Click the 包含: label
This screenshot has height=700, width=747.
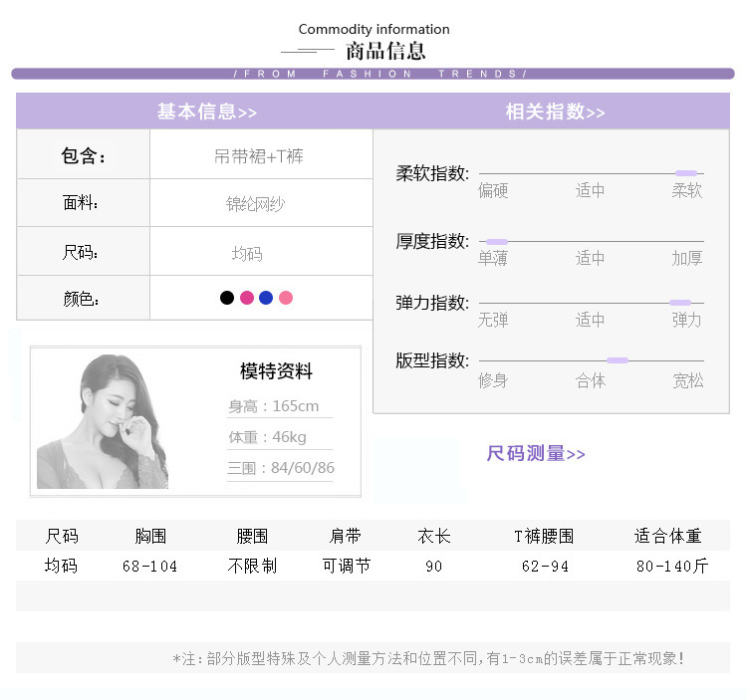(x=83, y=155)
